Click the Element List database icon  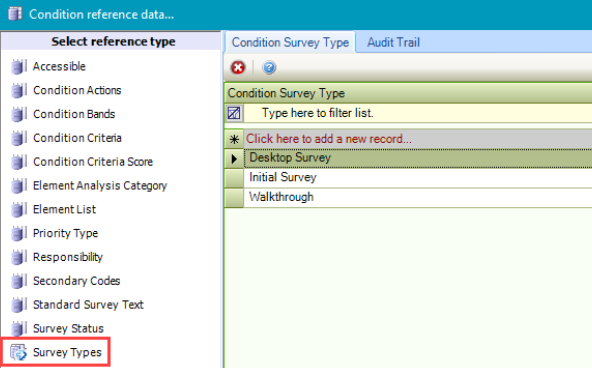[19, 209]
